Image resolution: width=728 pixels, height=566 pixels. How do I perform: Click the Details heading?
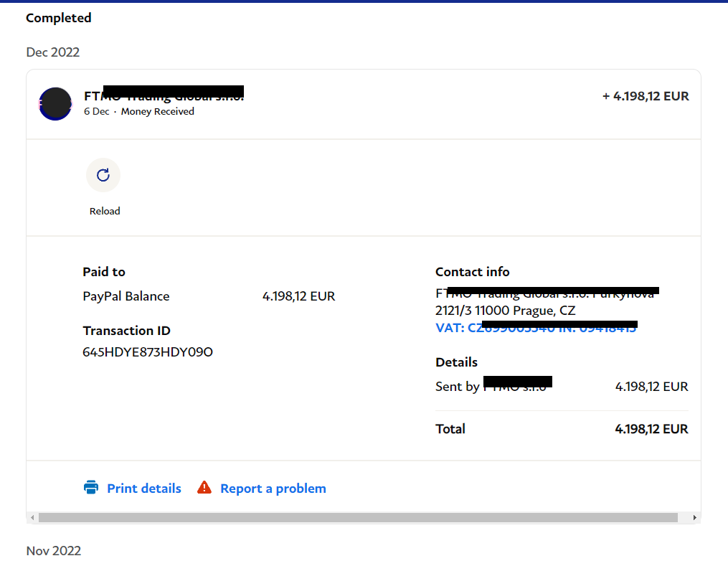coord(456,362)
